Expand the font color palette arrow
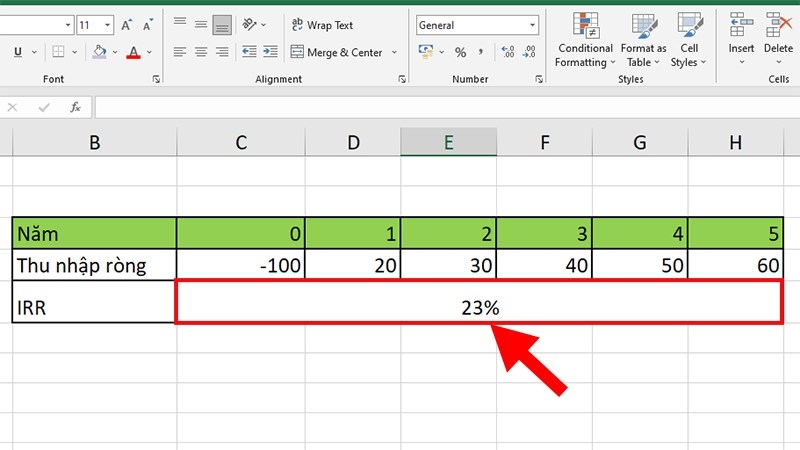The image size is (800, 450). click(149, 52)
